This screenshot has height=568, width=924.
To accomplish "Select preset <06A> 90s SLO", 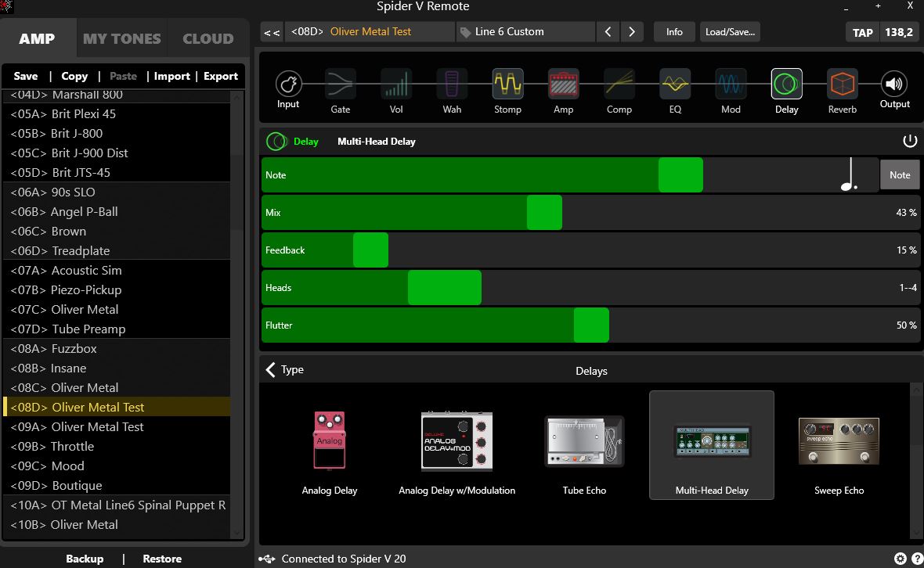I will click(x=117, y=192).
